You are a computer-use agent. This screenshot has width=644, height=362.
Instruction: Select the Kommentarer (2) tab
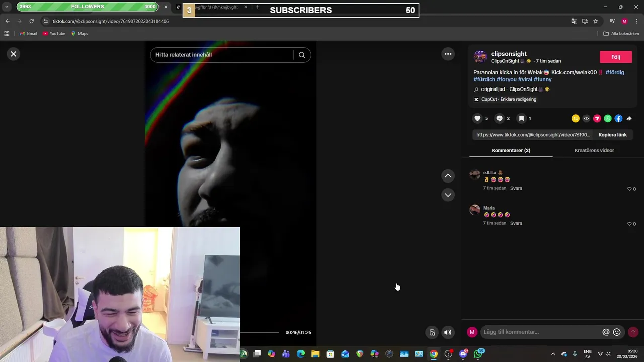pyautogui.click(x=511, y=150)
